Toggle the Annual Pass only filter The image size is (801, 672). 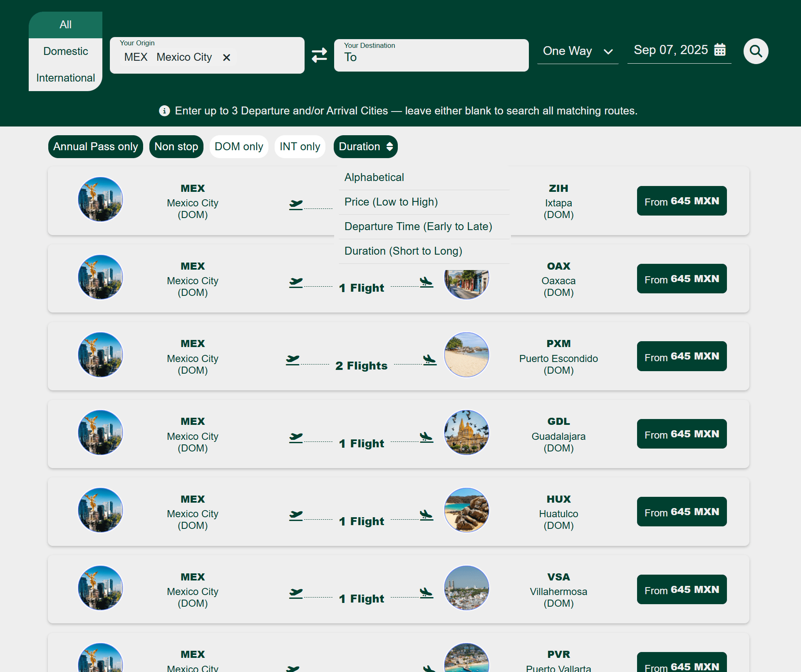tap(95, 146)
